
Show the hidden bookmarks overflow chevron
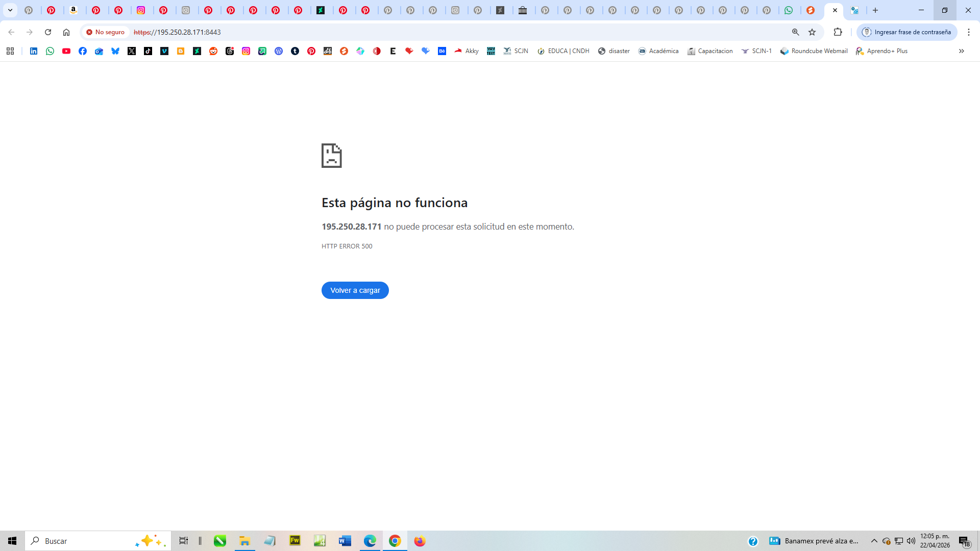click(x=961, y=51)
